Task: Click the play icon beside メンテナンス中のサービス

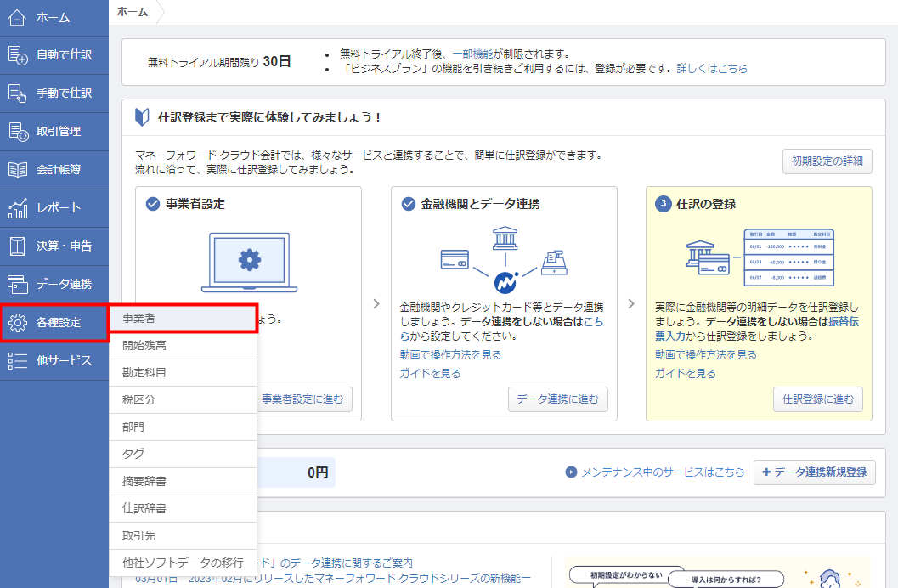Action: coord(571,472)
